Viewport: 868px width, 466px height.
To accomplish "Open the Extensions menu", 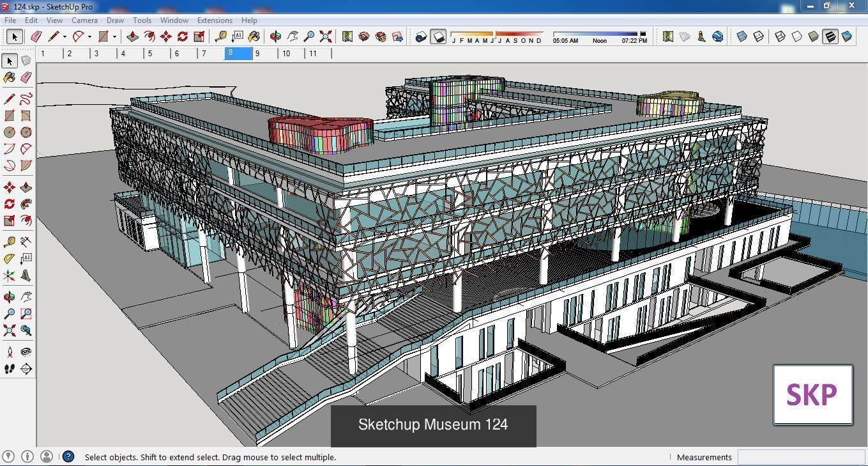I will click(x=215, y=20).
